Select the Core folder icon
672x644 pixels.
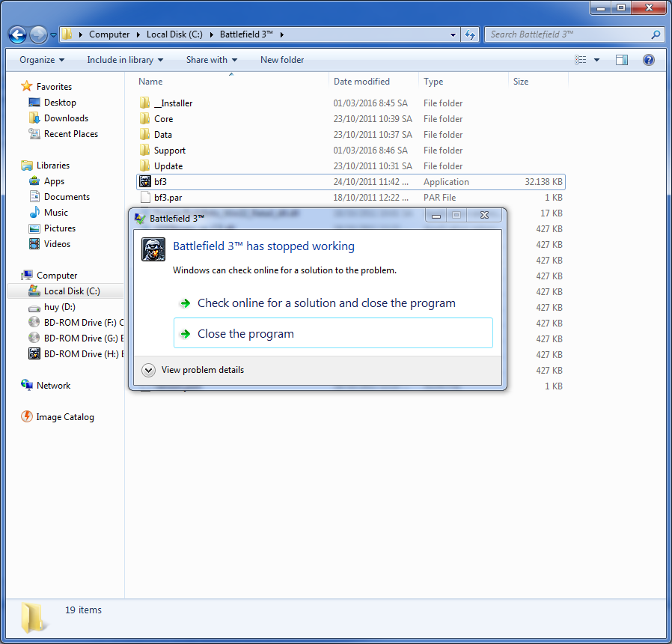pyautogui.click(x=145, y=119)
